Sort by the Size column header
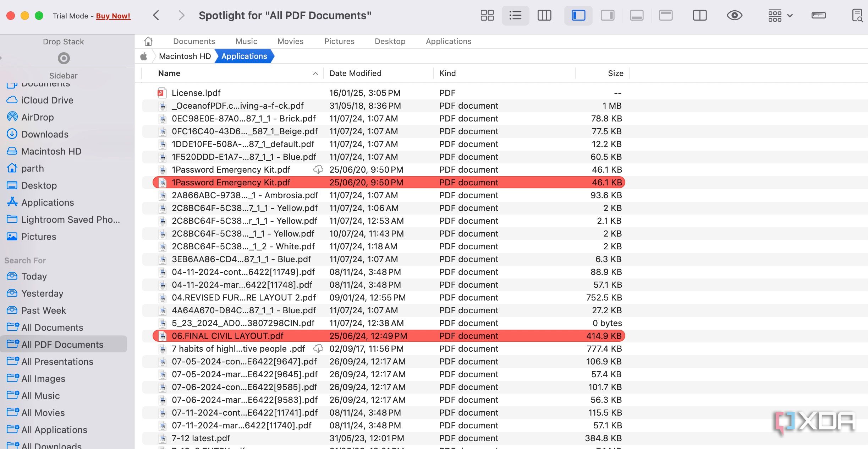The height and width of the screenshot is (449, 868). pyautogui.click(x=615, y=74)
